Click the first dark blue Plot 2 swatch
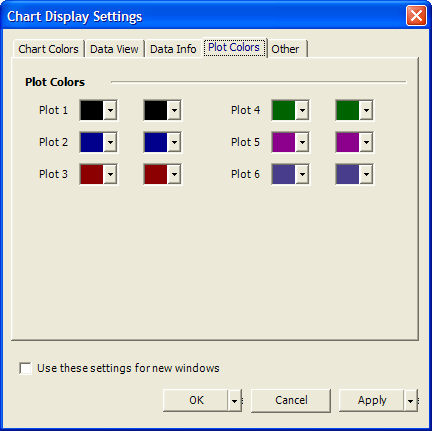432x431 pixels. 92,142
